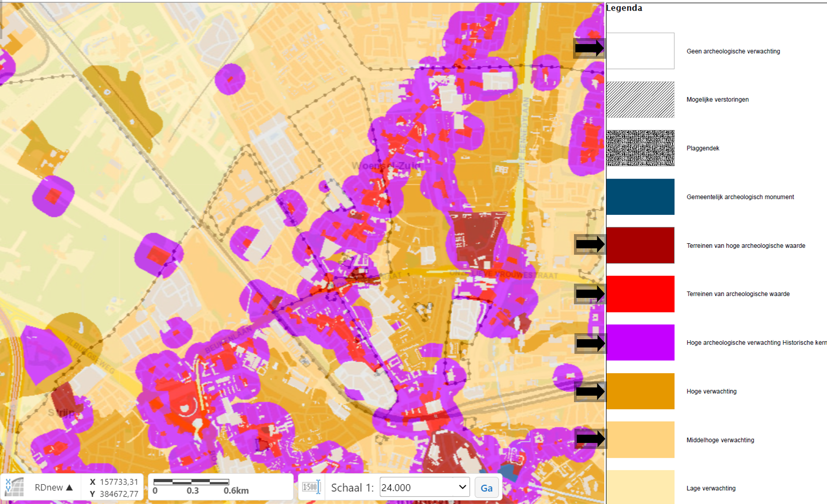Click the 1:500 scale icon
Image resolution: width=827 pixels, height=504 pixels.
311,487
